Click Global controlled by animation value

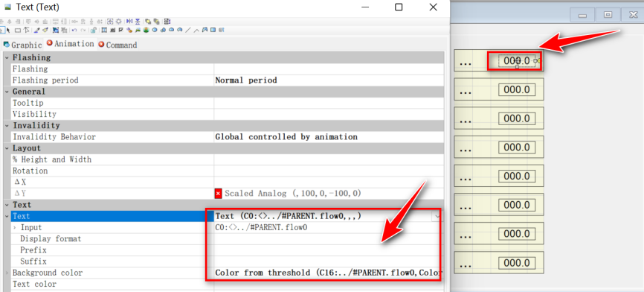(x=286, y=136)
